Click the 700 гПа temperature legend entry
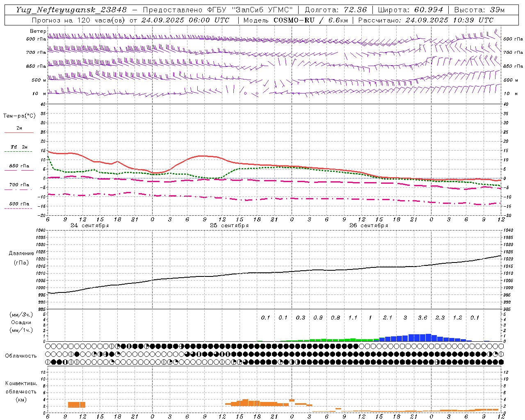Viewport: 525px width, 420px height. point(19,185)
